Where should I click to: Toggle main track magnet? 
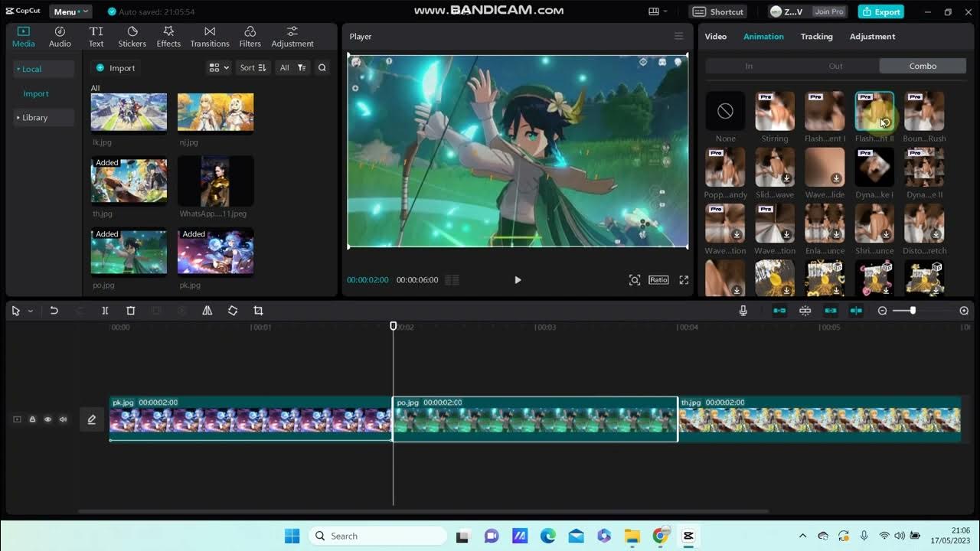pos(779,311)
